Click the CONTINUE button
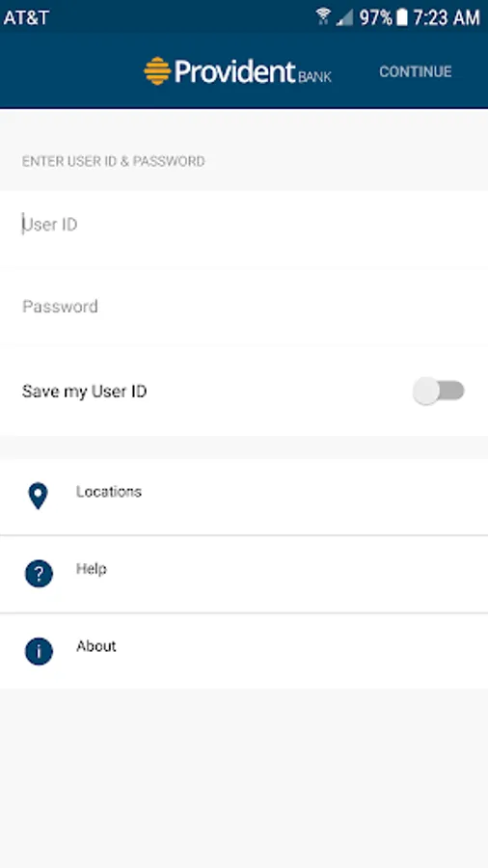Image resolution: width=488 pixels, height=868 pixels. point(416,71)
